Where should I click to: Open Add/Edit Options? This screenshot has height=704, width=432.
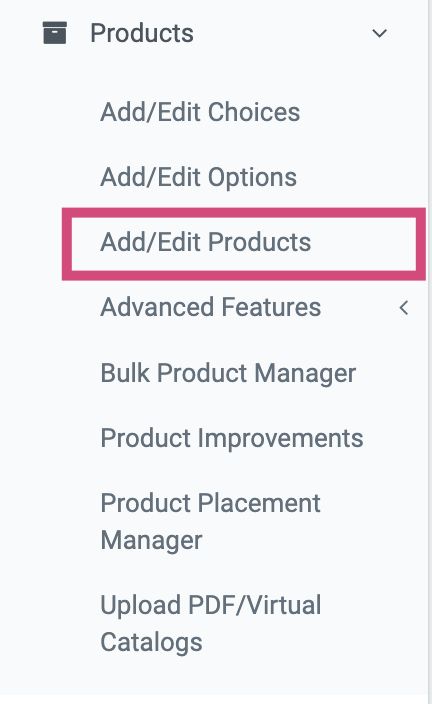(198, 177)
